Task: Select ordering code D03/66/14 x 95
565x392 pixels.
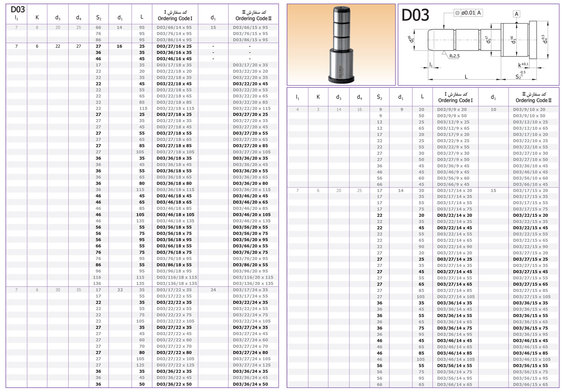Action: (174, 27)
